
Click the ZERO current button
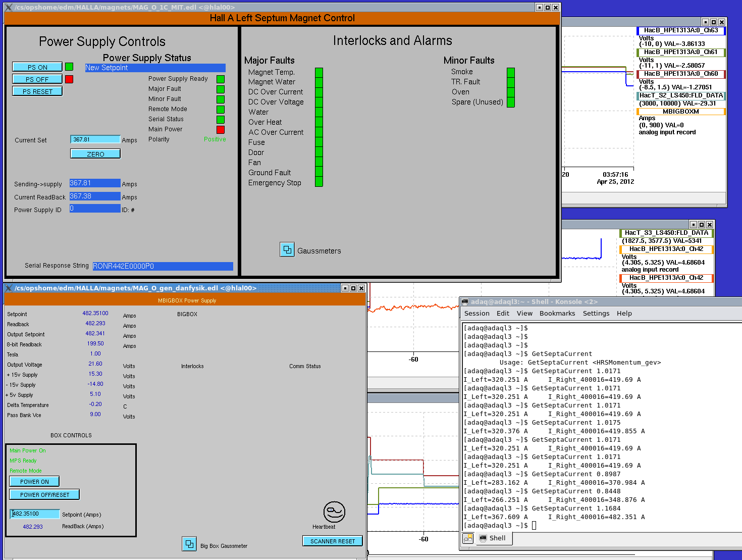point(95,154)
